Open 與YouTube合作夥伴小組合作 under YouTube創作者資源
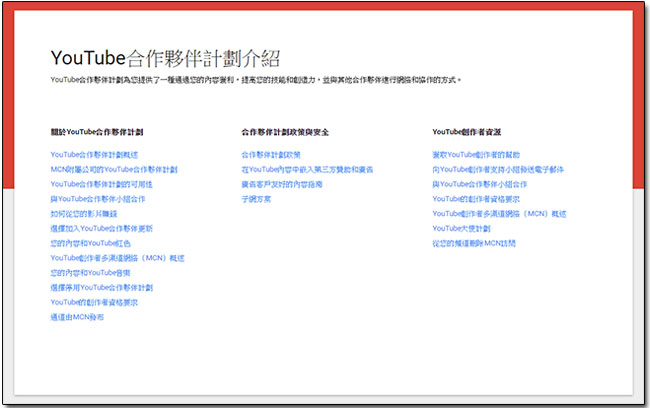Screen dimensions: 650x408 480,184
